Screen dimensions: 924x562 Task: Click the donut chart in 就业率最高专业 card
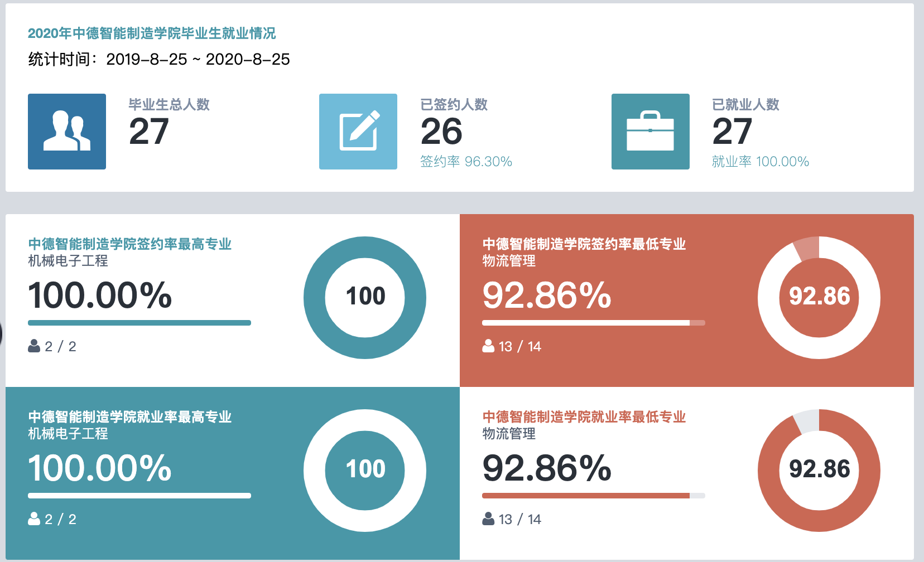click(365, 471)
